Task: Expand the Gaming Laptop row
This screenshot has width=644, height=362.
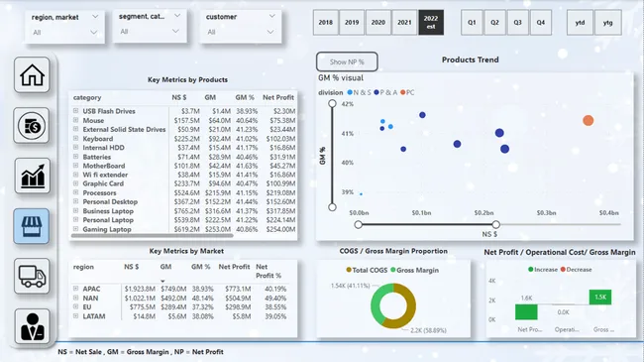Action: [75, 229]
